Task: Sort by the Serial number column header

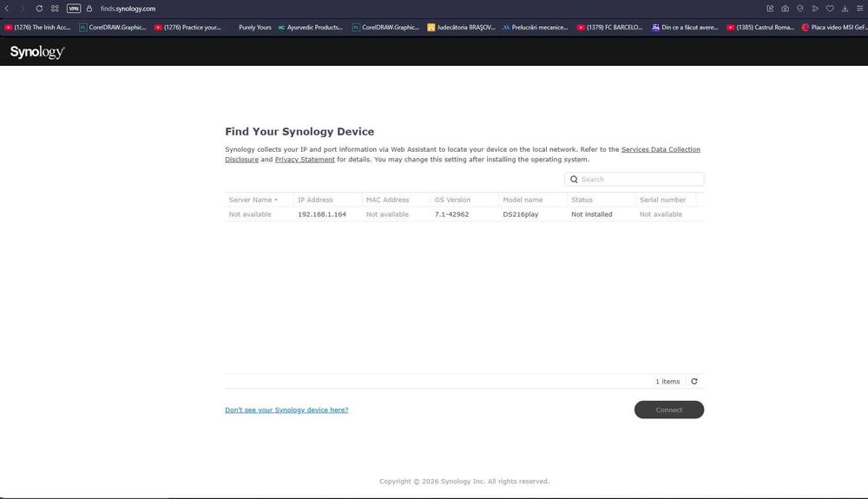Action: point(666,200)
